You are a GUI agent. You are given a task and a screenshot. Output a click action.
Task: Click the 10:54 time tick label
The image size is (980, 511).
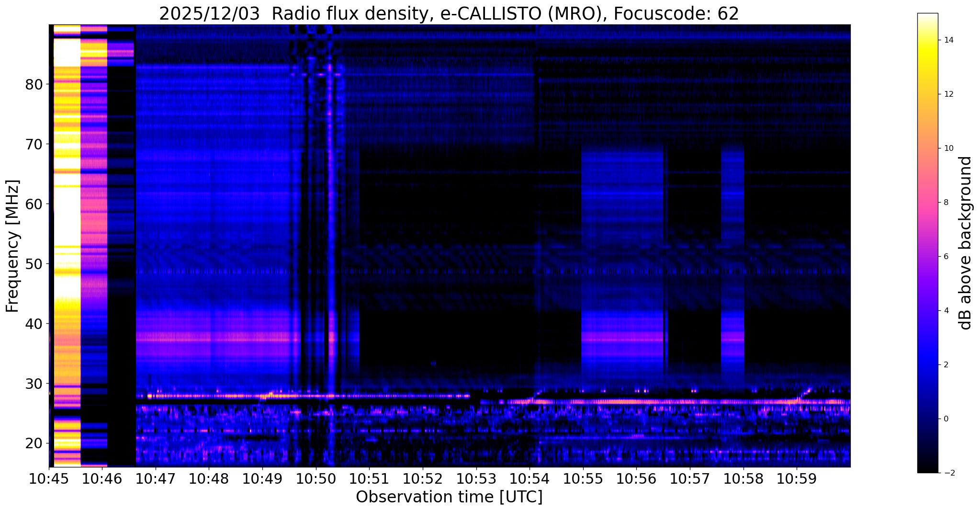tap(529, 479)
